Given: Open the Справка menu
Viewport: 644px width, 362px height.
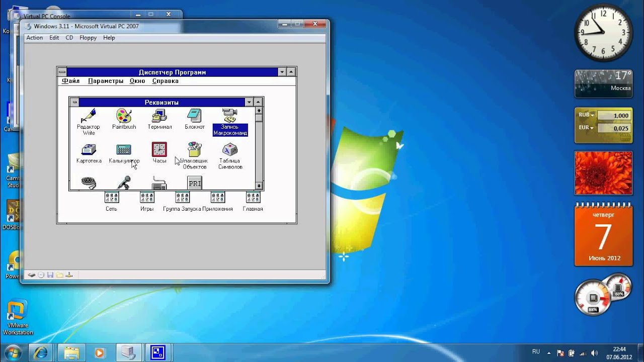Looking at the screenshot, I should point(166,81).
